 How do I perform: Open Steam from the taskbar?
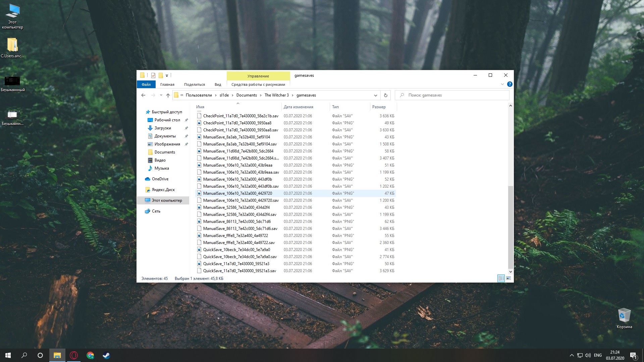pos(106,355)
